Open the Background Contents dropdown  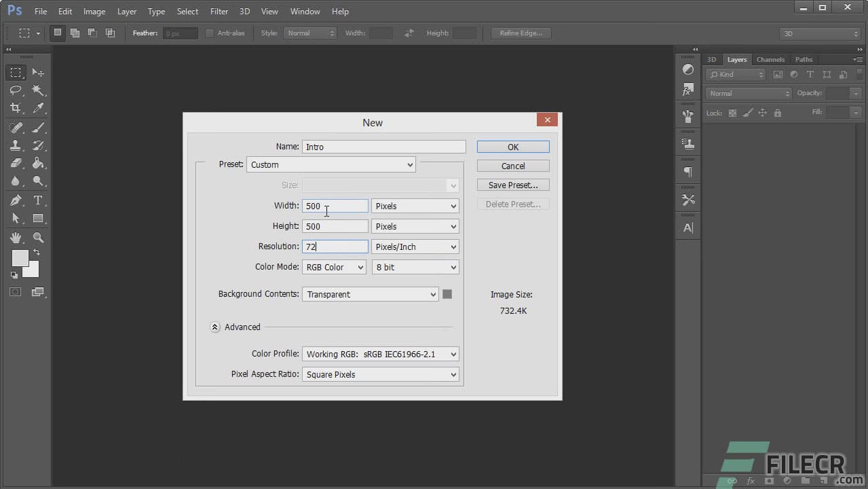pos(370,294)
